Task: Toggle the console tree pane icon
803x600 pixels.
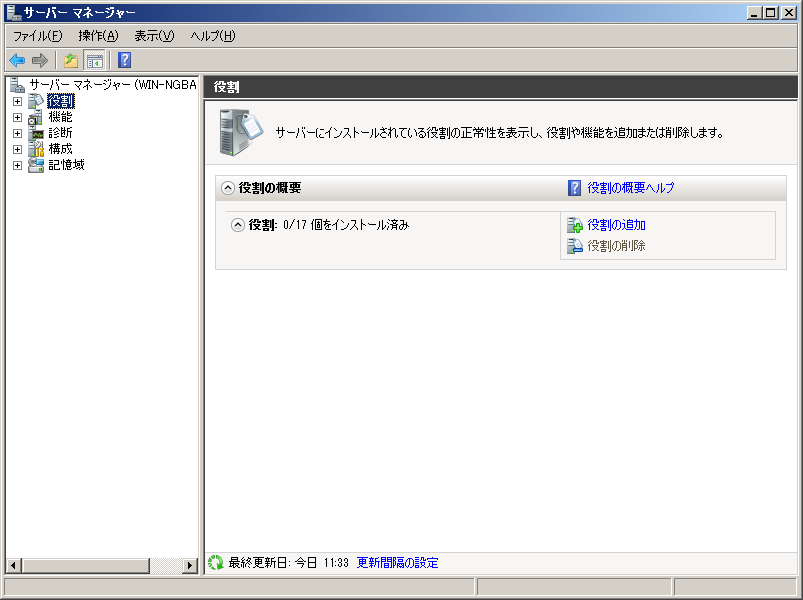Action: (x=94, y=60)
